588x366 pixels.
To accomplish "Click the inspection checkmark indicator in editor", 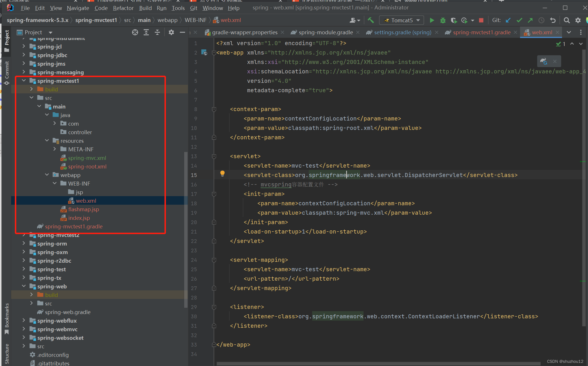I will [x=561, y=44].
